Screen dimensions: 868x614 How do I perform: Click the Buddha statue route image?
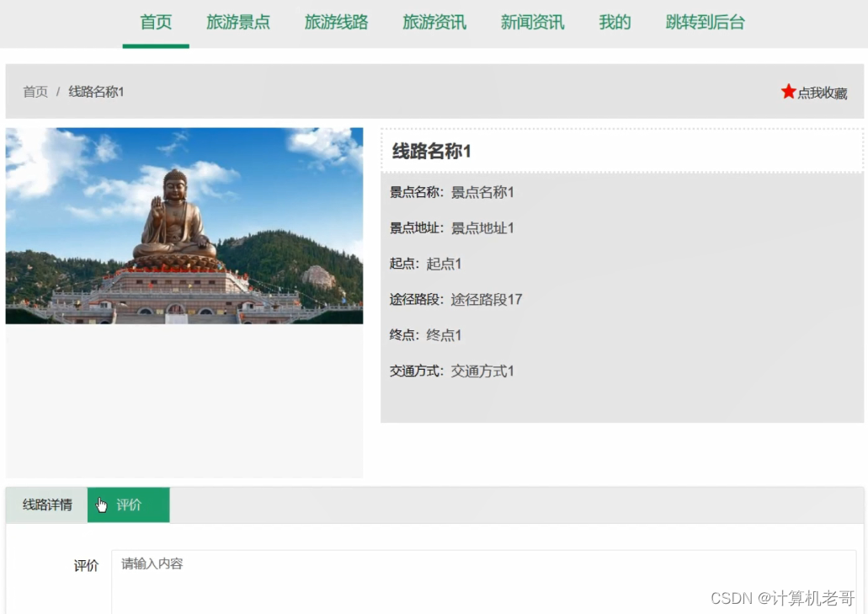(184, 226)
